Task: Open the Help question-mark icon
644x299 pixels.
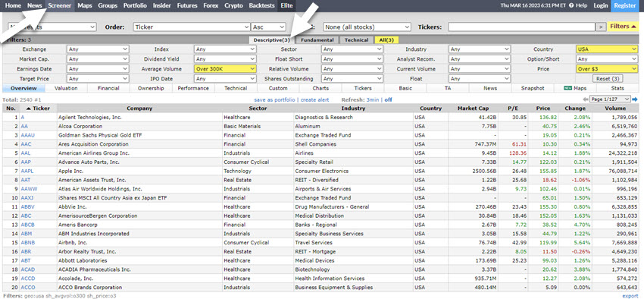Action: [571, 6]
